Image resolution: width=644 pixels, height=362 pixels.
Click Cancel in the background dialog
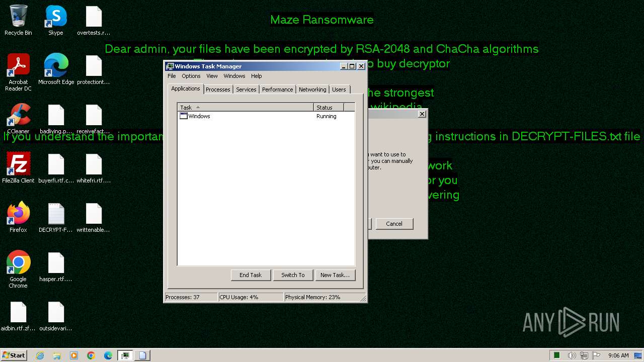click(x=394, y=224)
